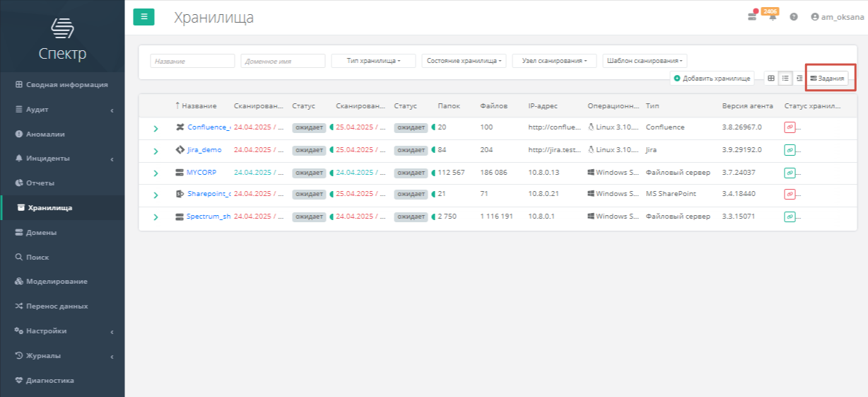
Task: Expand the MYCORP row chevron
Action: (x=156, y=174)
